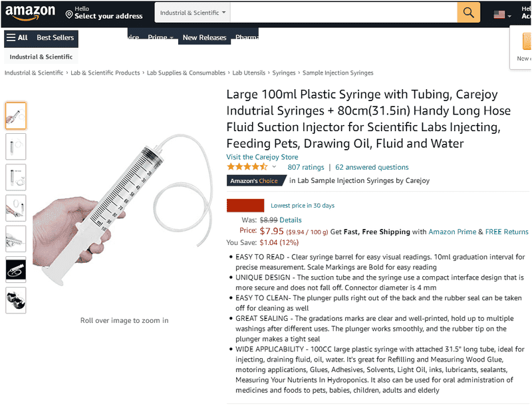Open New Releases in navigation bar
The width and height of the screenshot is (532, 410).
204,38
